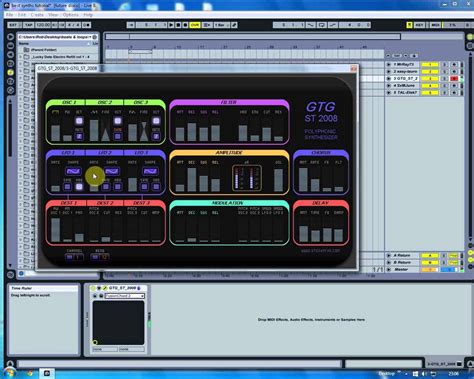474x379 pixels.
Task: Enable the KEY map mode switch
Action: click(x=419, y=25)
